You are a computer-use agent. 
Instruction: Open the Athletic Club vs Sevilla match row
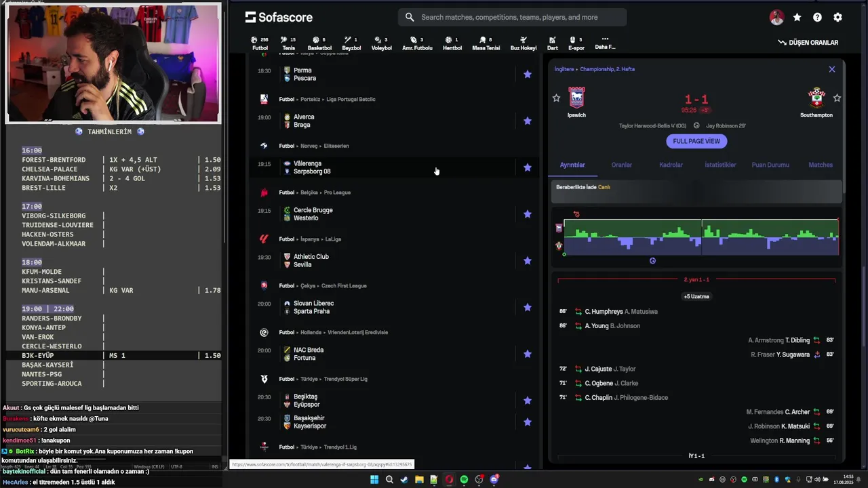[393, 261]
